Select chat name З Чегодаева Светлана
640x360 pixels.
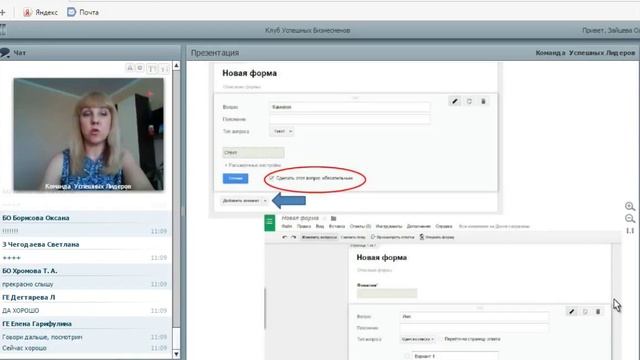41,244
